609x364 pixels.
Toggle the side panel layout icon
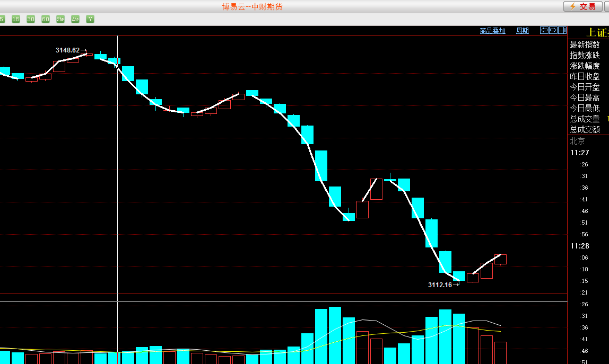(561, 30)
